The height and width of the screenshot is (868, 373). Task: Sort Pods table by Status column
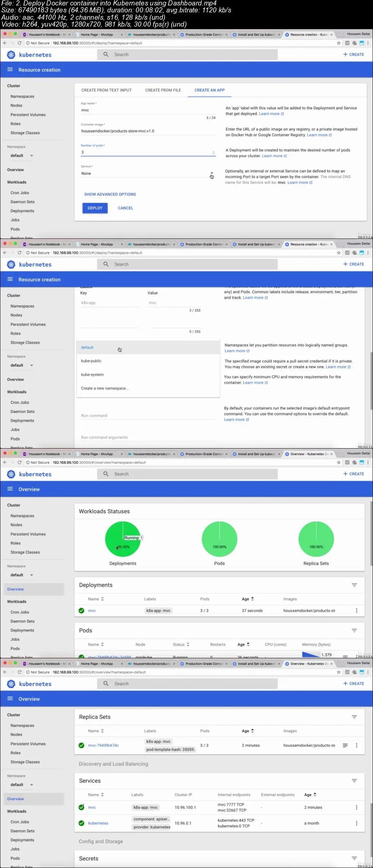[x=181, y=644]
